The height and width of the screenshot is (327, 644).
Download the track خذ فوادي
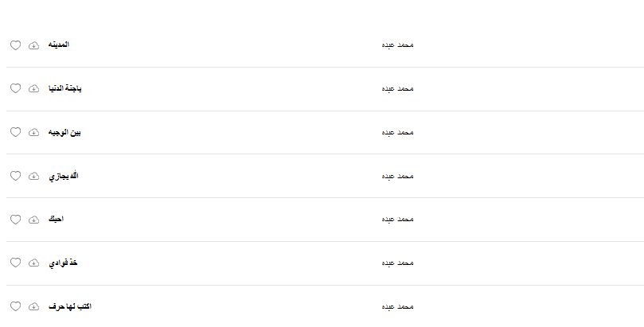point(33,263)
